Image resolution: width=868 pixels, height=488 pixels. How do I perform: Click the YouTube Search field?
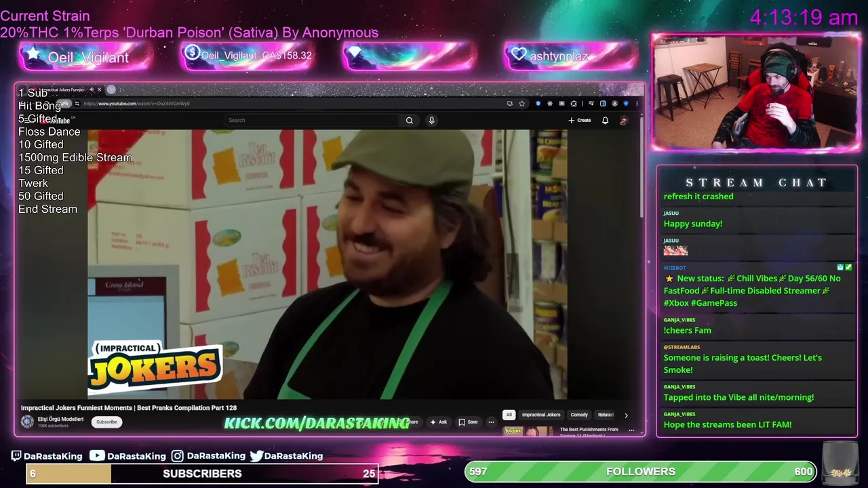312,120
